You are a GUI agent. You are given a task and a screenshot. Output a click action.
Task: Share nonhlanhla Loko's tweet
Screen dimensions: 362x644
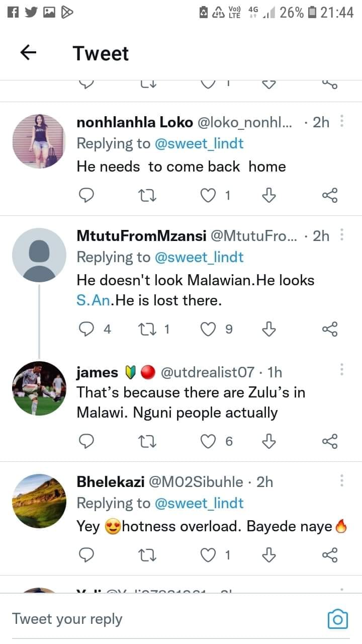(330, 195)
